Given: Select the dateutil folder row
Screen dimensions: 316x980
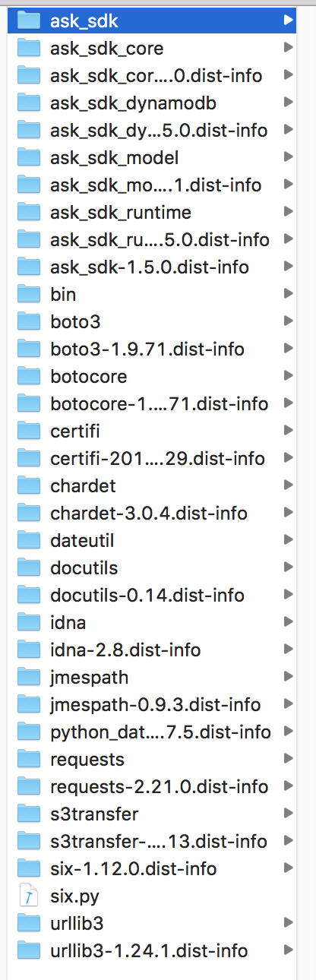Looking at the screenshot, I should click(152, 540).
